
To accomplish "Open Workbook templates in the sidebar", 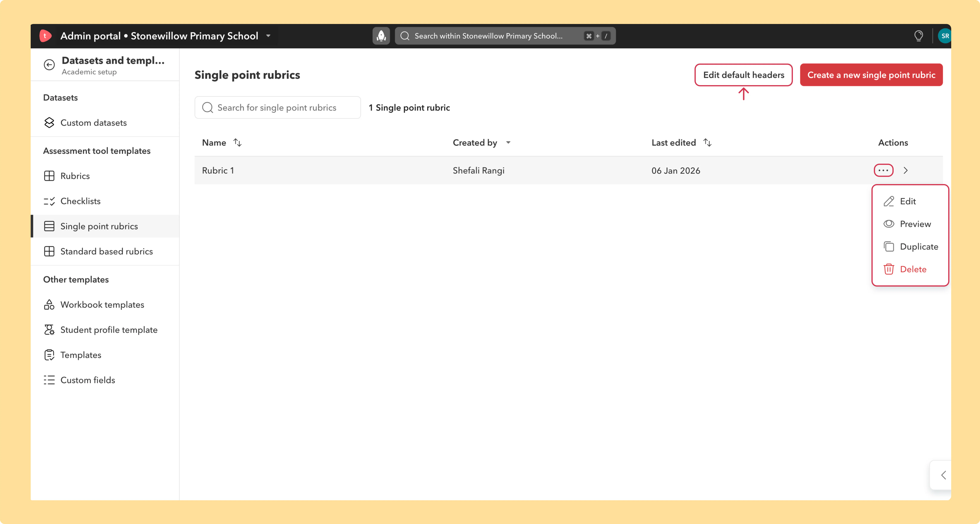I will pos(105,304).
